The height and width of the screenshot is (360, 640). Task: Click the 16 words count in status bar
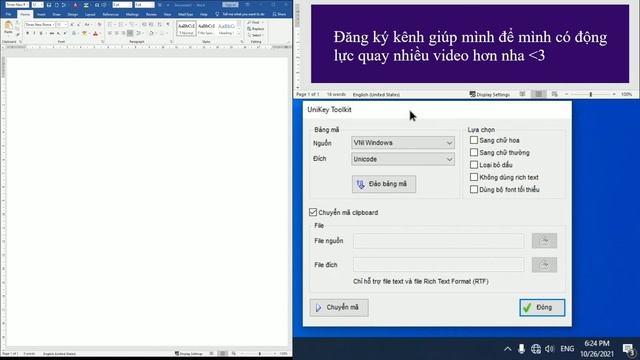(336, 94)
